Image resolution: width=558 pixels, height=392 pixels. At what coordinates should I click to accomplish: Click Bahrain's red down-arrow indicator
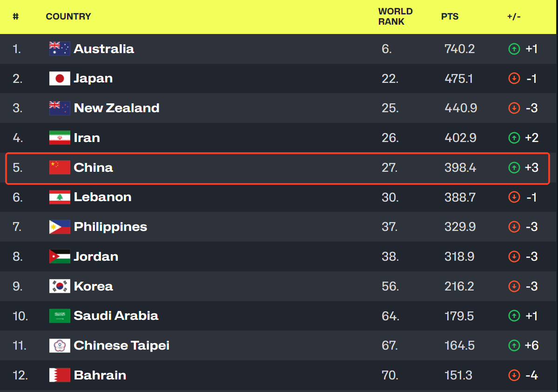514,375
